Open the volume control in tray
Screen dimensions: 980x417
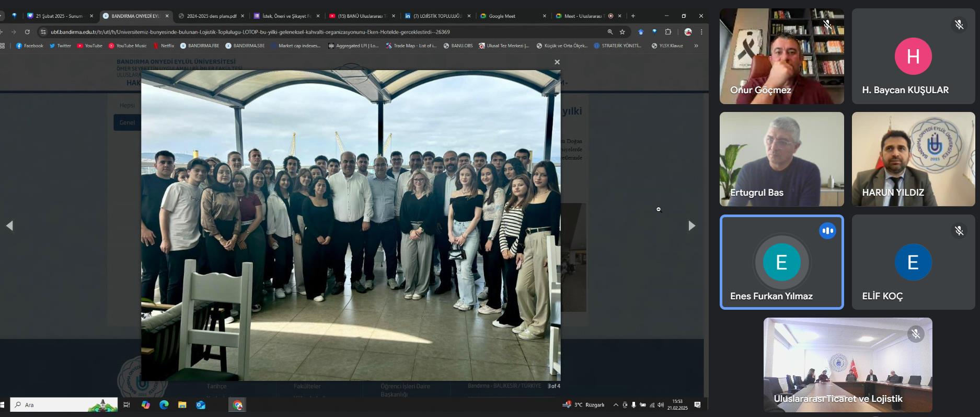[661, 405]
